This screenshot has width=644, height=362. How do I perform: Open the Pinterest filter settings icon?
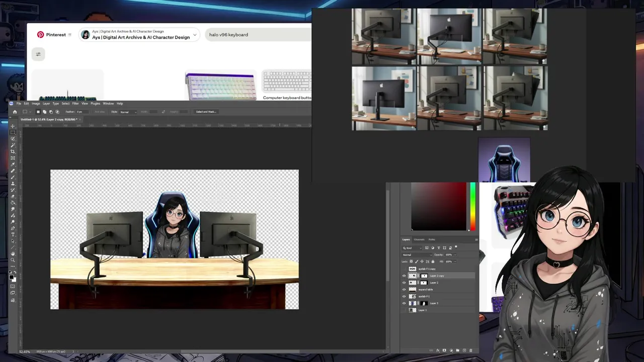[x=38, y=54]
